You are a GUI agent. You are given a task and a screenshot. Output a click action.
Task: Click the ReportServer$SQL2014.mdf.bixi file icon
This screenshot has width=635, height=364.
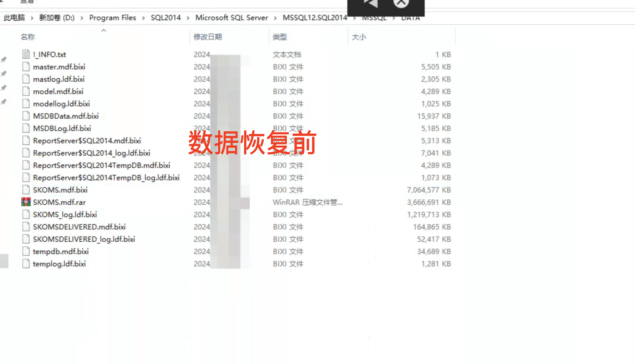click(26, 141)
